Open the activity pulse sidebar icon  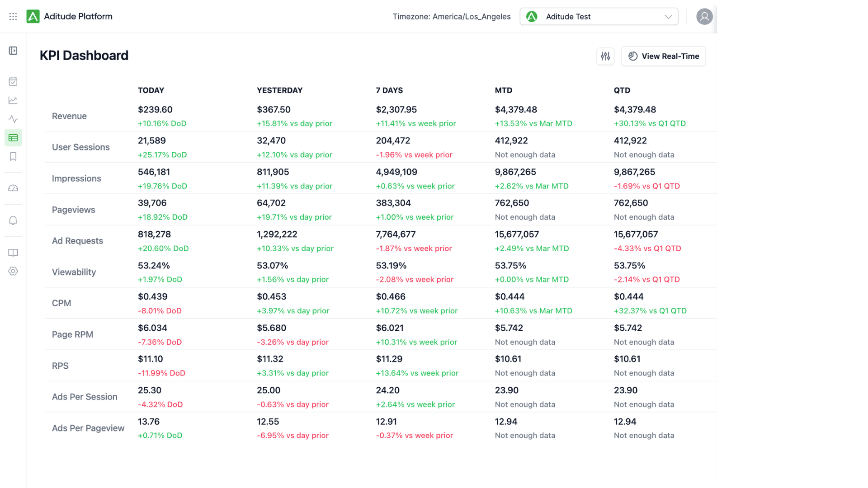[x=13, y=119]
